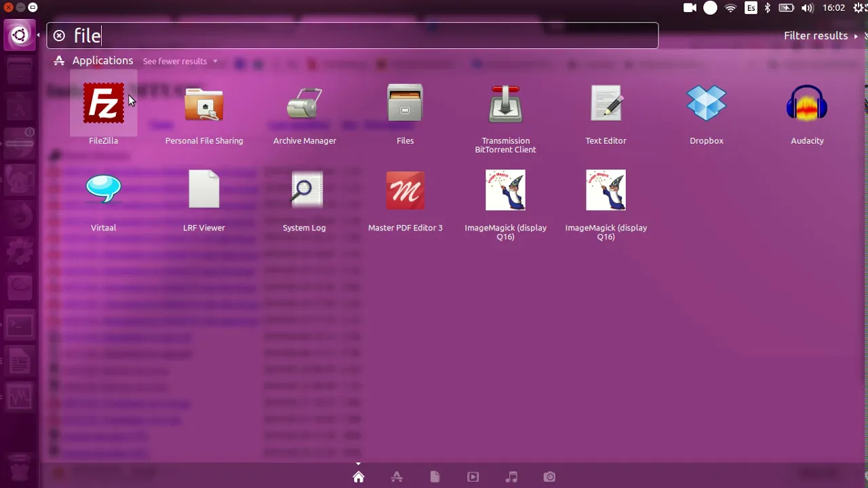
Task: Switch to the Home lens
Action: point(359,477)
